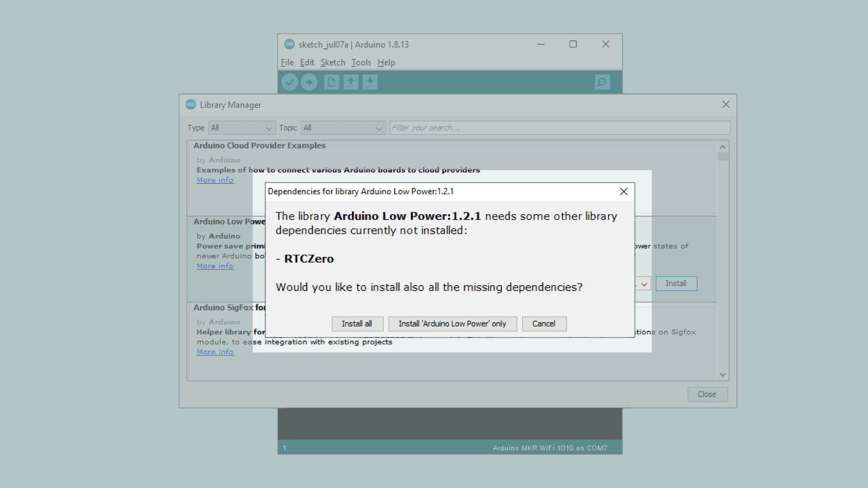Screen dimensions: 868x488
Task: Click the New sketch toolbar icon
Action: 331,82
